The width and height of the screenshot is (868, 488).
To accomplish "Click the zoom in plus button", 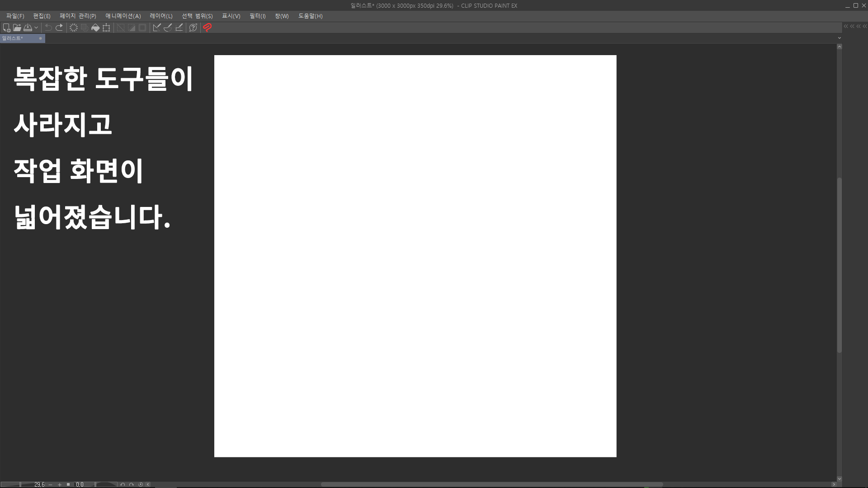I will (59, 484).
